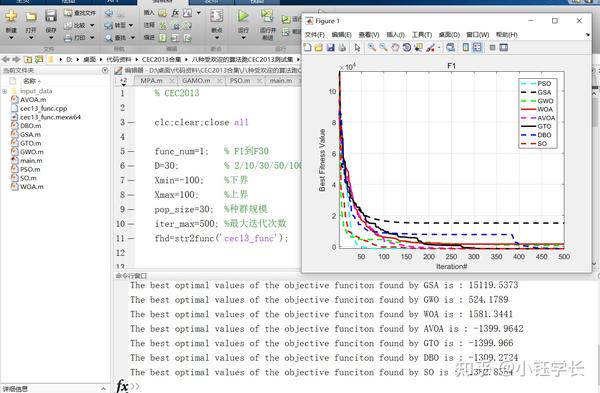
Task: Activate the Pan hand tool in Figure 1
Action: [x=395, y=47]
